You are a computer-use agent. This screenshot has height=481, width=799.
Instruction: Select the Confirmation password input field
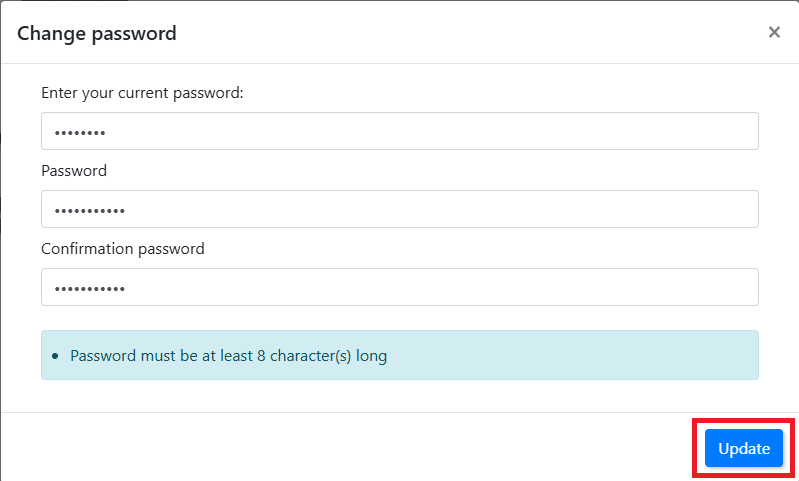tap(400, 287)
